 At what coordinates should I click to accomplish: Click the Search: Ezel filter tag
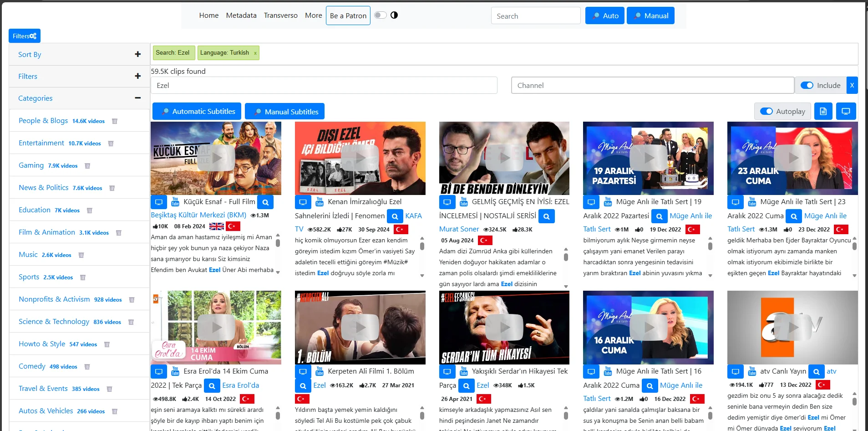[174, 53]
